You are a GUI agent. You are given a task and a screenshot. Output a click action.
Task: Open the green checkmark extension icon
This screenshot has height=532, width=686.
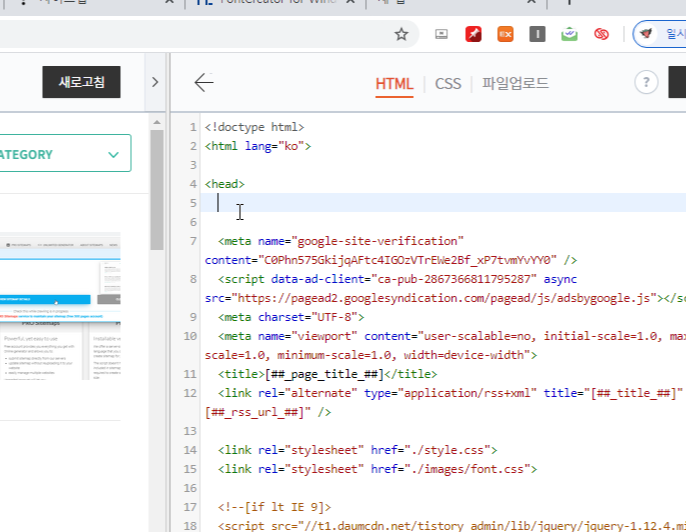pos(569,34)
